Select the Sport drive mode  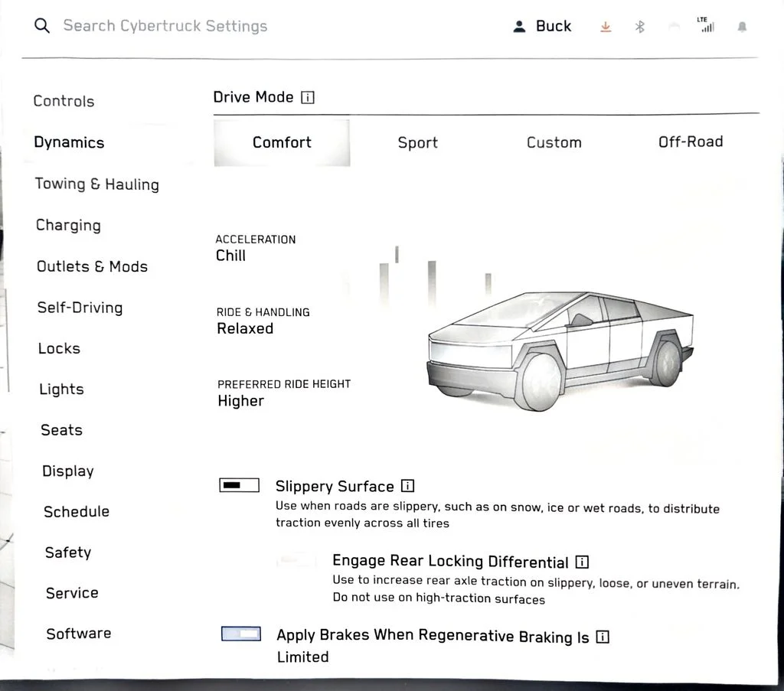[418, 142]
